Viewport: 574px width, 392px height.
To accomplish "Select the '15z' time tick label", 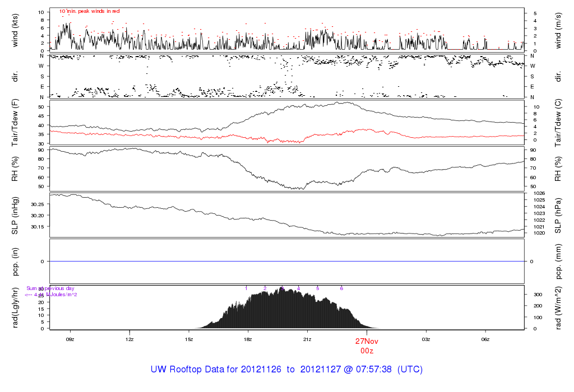I will [189, 339].
